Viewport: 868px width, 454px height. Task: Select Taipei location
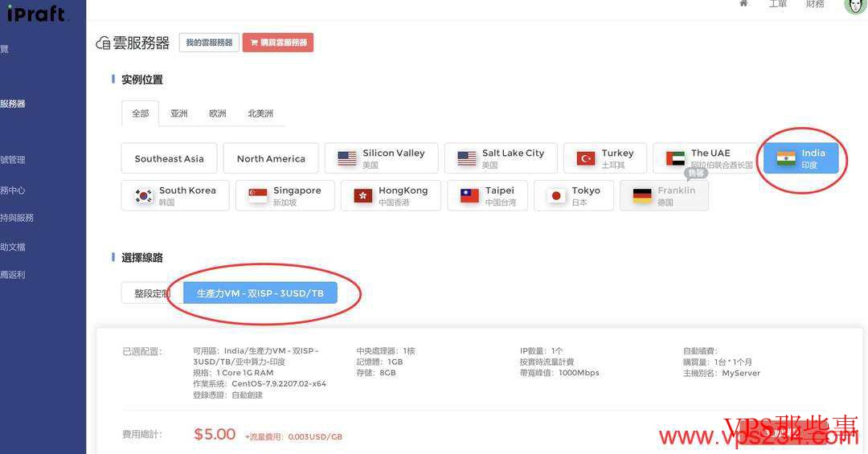click(488, 195)
